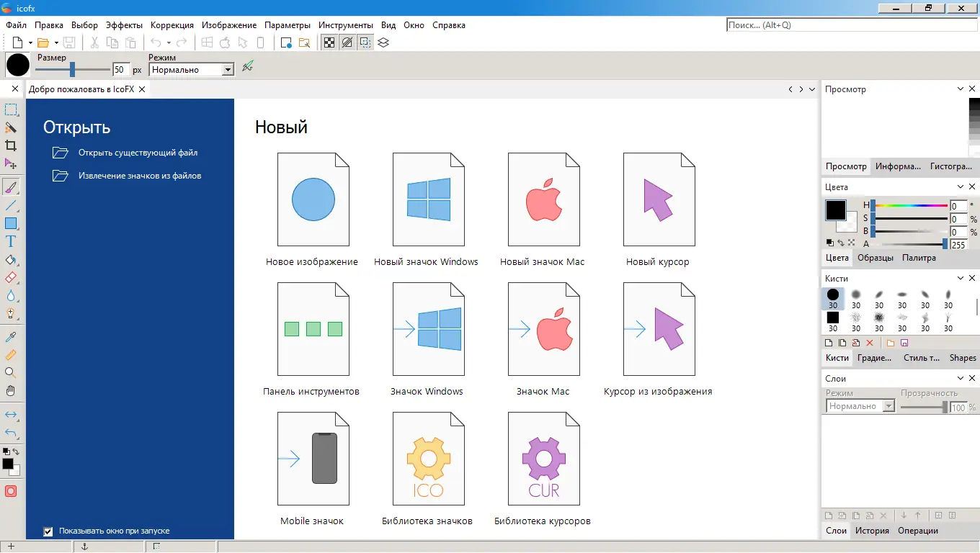Expand the Open file dropdown arrow
The height and width of the screenshot is (553, 980).
pyautogui.click(x=55, y=42)
